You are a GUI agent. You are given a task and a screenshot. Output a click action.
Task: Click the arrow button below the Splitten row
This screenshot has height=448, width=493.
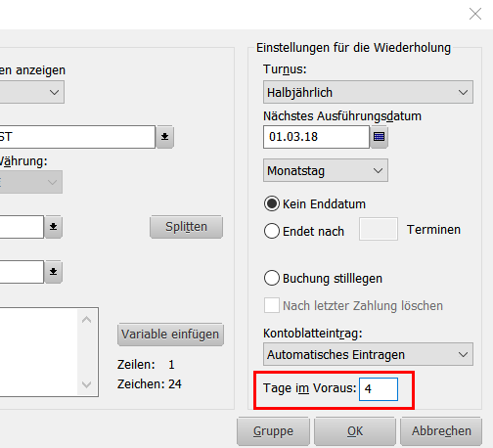54,272
